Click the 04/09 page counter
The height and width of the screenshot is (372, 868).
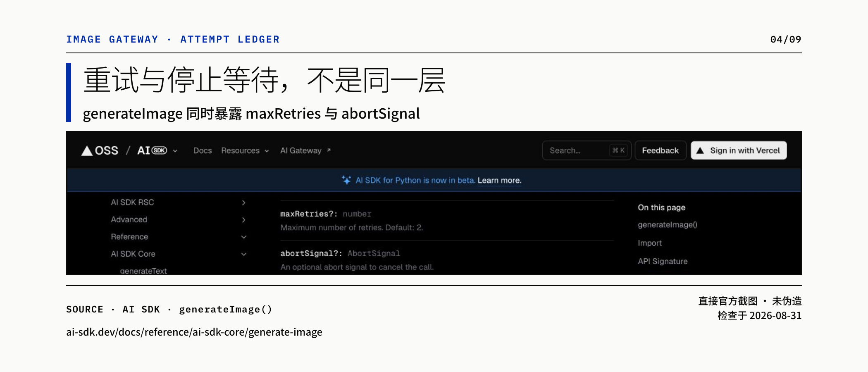click(786, 39)
